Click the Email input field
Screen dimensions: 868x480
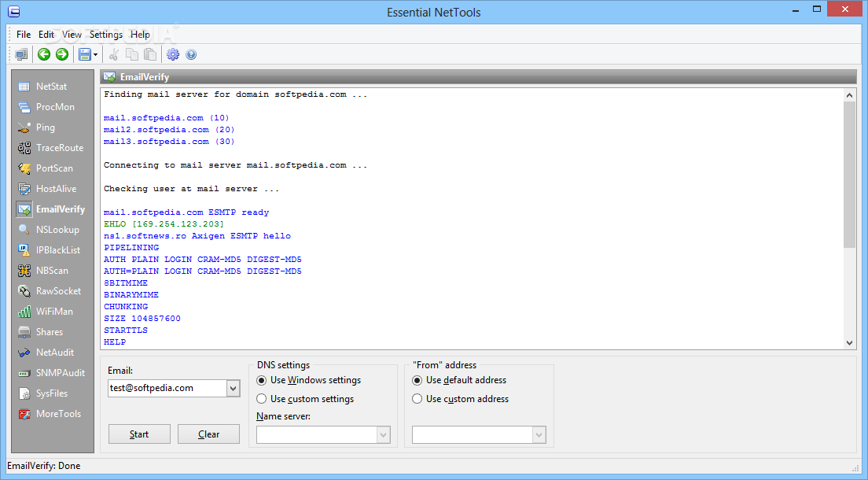(167, 389)
